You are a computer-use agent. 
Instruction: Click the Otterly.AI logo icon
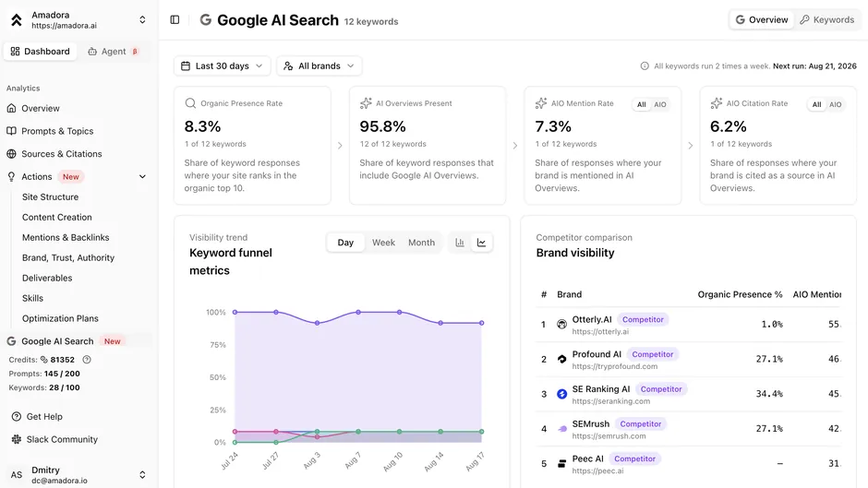click(x=561, y=324)
